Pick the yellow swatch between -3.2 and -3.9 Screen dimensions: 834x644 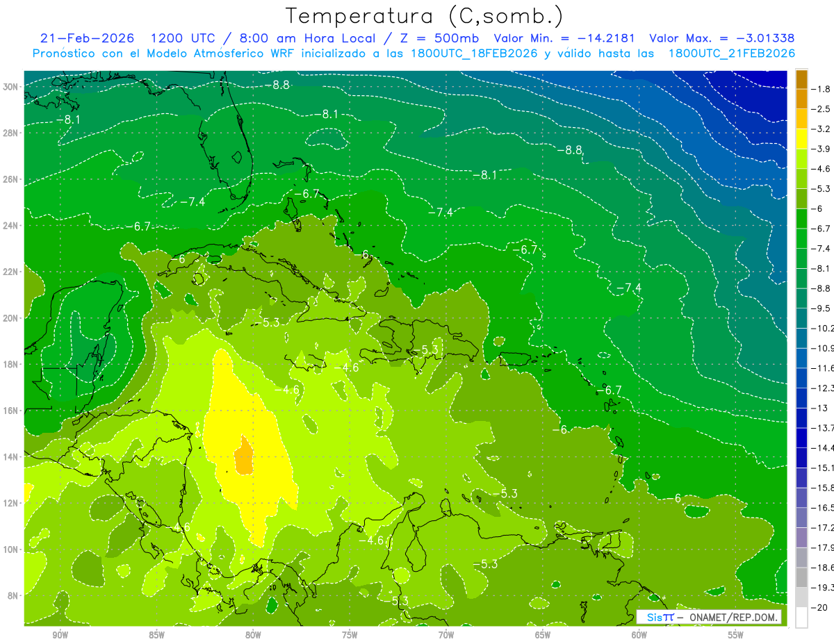(x=801, y=139)
